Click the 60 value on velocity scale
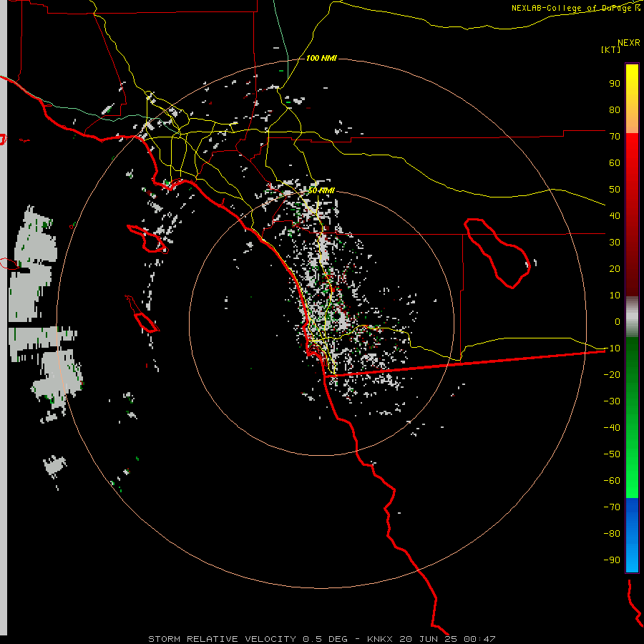The image size is (644, 644). pos(615,163)
